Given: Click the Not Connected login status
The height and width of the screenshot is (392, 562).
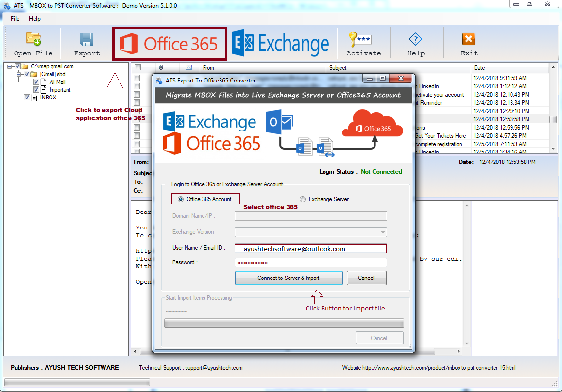Looking at the screenshot, I should [x=381, y=172].
